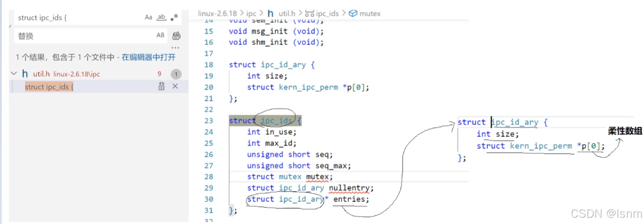Click code line void shm_init (void);

tap(276, 42)
